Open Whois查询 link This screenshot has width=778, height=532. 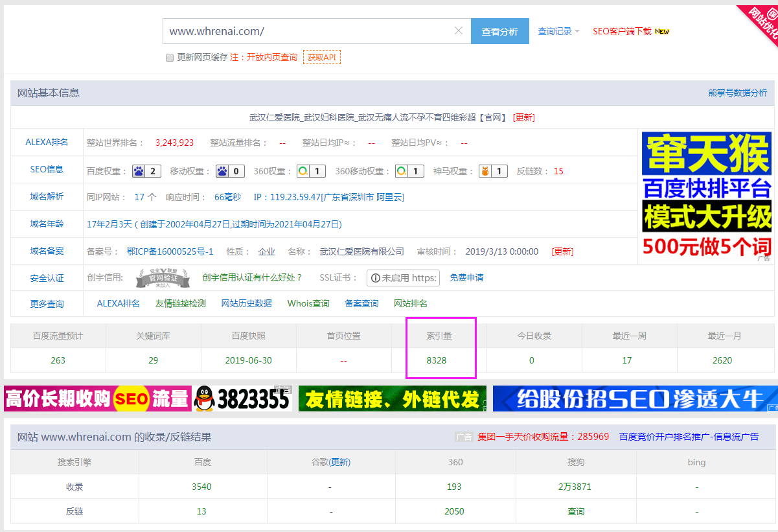pos(308,303)
